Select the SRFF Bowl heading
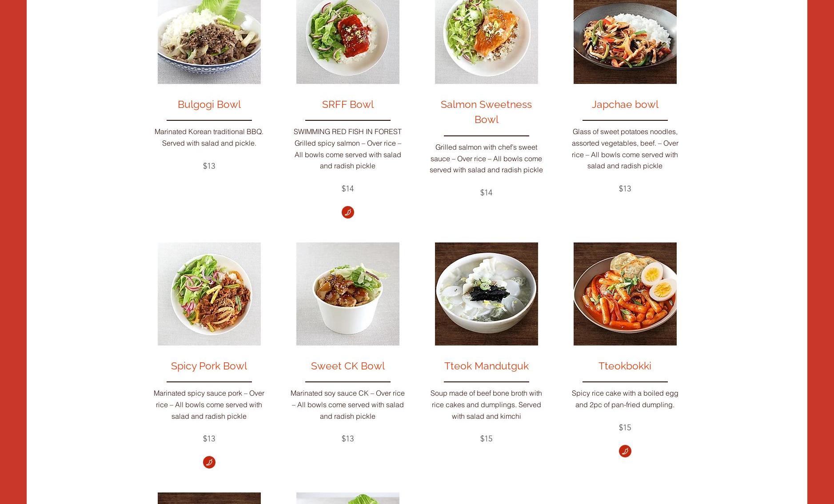Screen dimensions: 834x504 [x=347, y=104]
